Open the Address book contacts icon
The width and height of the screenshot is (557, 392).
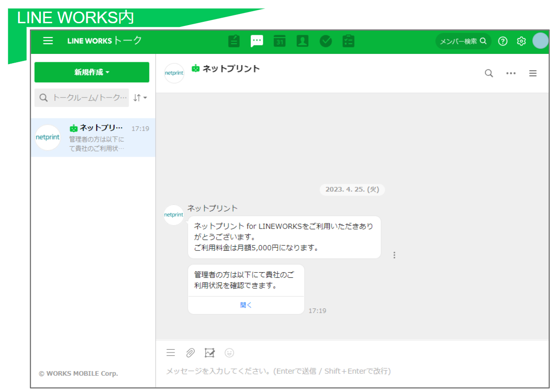pos(302,41)
